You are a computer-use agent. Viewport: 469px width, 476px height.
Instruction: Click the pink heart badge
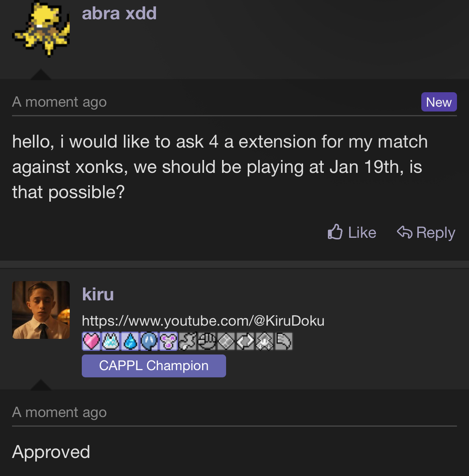91,342
